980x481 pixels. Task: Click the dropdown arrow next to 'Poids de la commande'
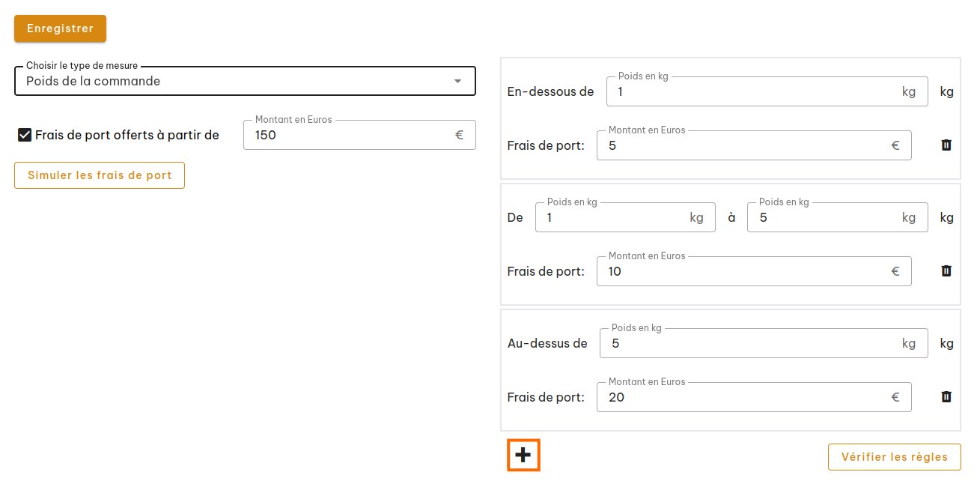pyautogui.click(x=457, y=81)
